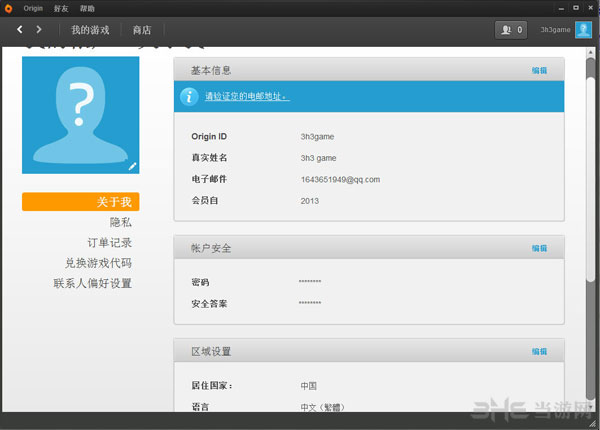This screenshot has height=430, width=600.
Task: Switch to the 商店 tab
Action: 143,30
